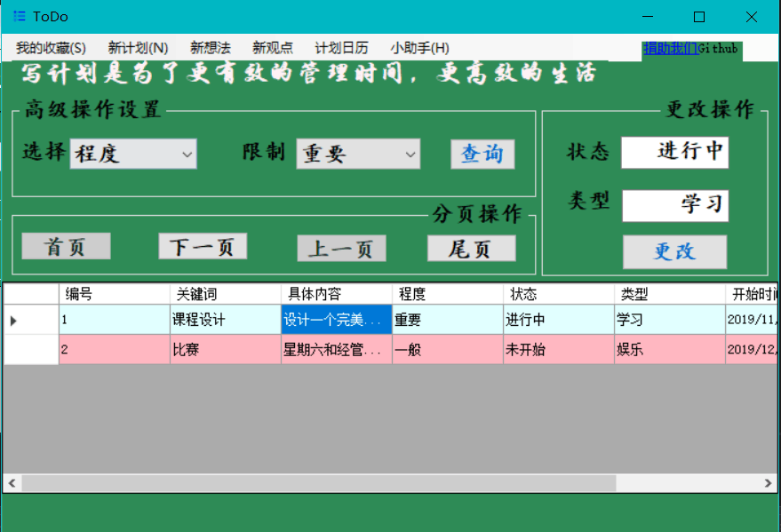
Task: Jump to 尾页 last page
Action: pos(471,249)
